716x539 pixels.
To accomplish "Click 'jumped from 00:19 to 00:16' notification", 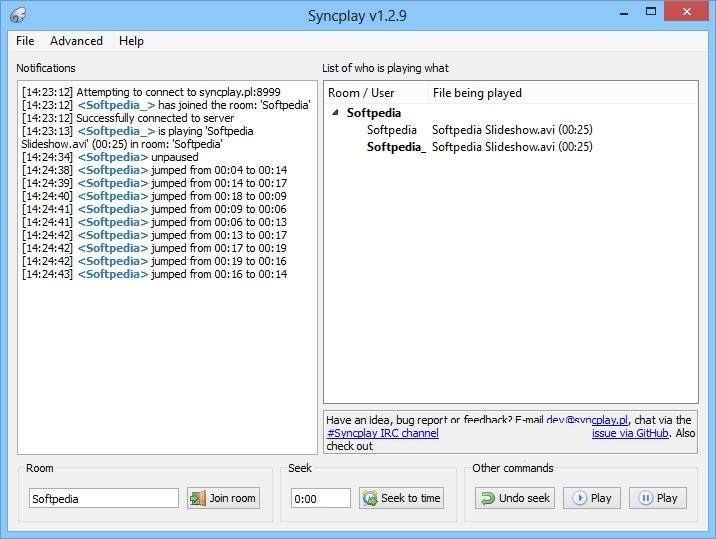I will tap(154, 261).
